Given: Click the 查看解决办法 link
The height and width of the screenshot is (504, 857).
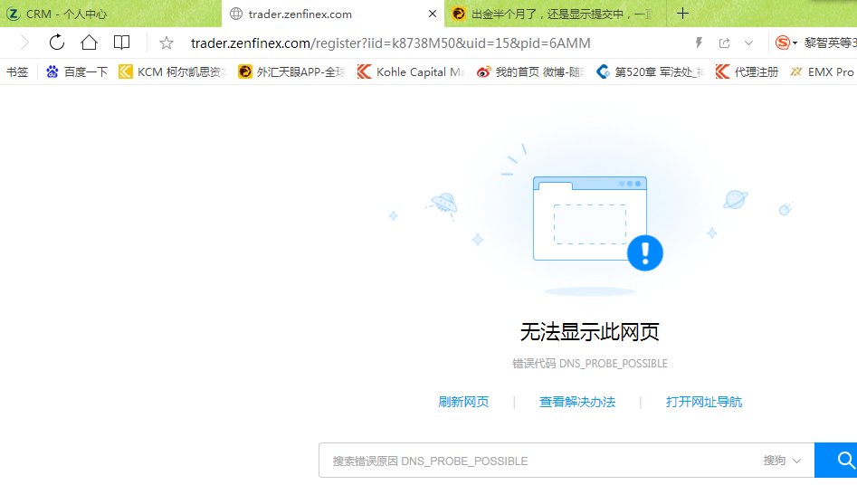Looking at the screenshot, I should tap(577, 402).
